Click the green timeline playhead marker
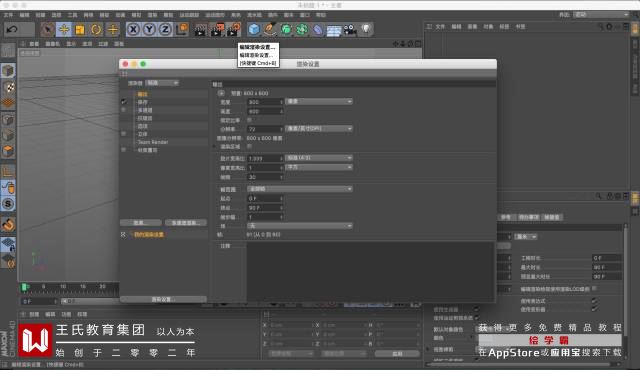Viewport: 640px width, 370px height. 24,287
